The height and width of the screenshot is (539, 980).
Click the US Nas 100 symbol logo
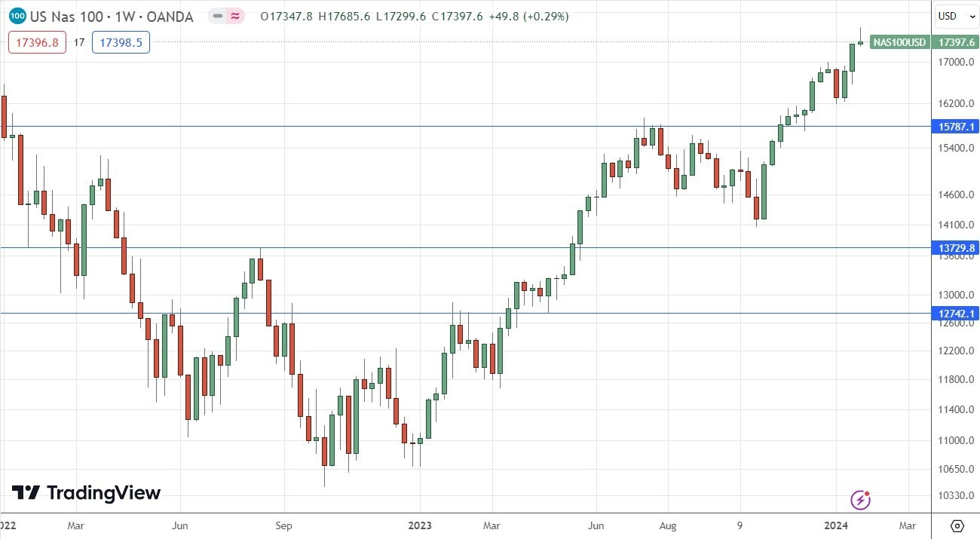[x=17, y=16]
